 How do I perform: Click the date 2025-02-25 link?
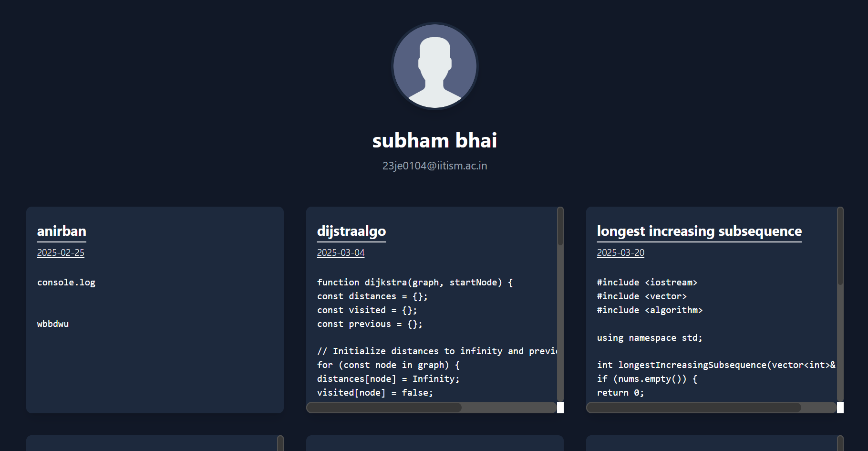click(61, 252)
